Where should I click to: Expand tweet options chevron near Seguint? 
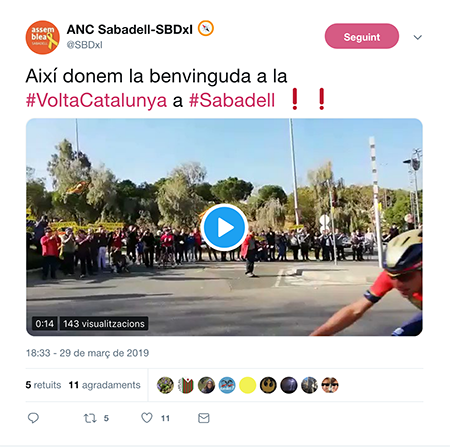[x=418, y=37]
